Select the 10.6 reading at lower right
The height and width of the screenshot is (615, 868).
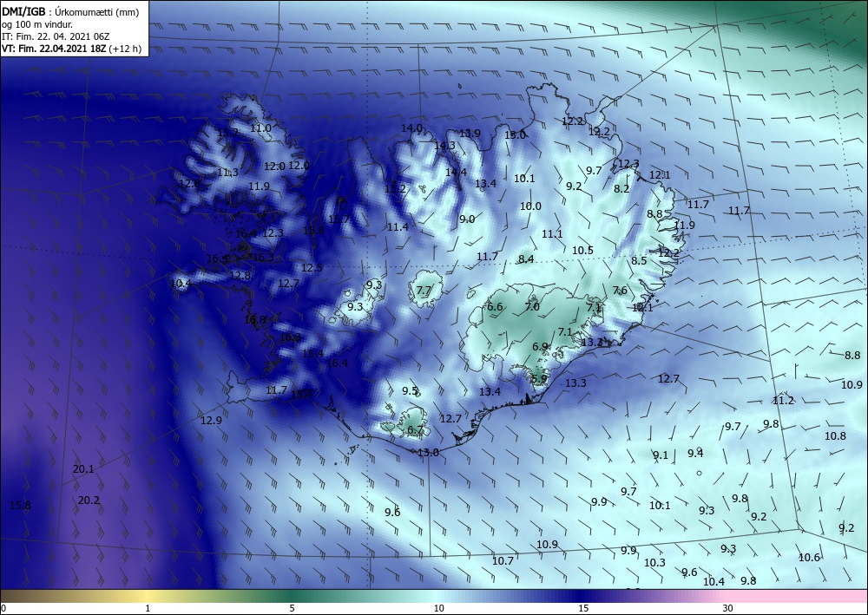[809, 558]
